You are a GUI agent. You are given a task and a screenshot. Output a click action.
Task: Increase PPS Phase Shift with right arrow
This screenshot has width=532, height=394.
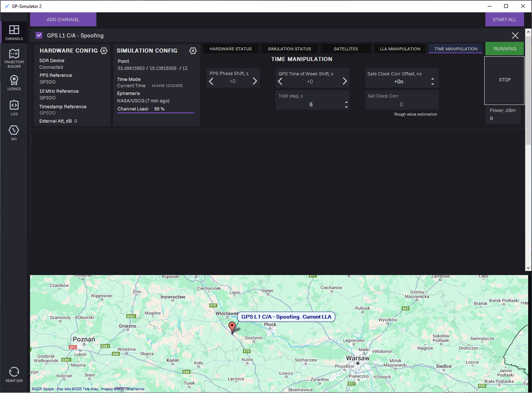click(255, 81)
